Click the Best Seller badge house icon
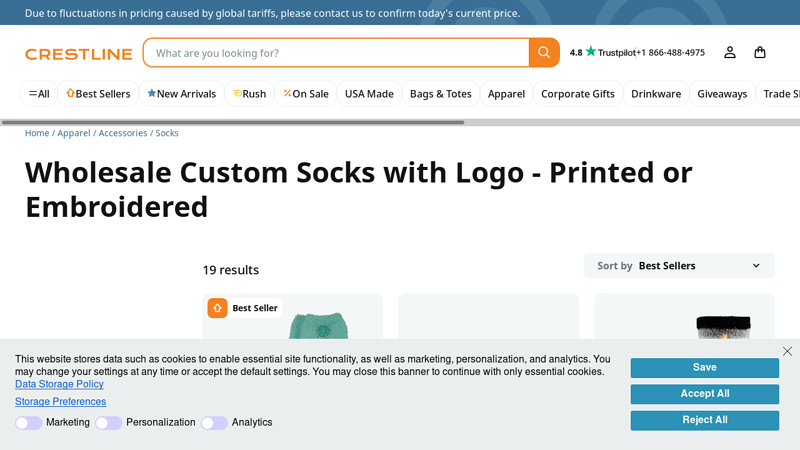This screenshot has height=450, width=800. [217, 308]
